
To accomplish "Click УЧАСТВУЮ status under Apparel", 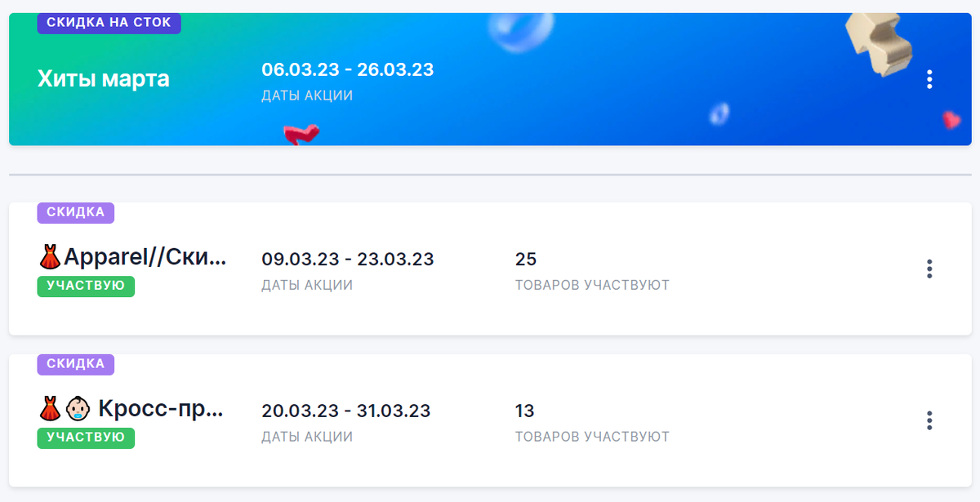I will 86,286.
